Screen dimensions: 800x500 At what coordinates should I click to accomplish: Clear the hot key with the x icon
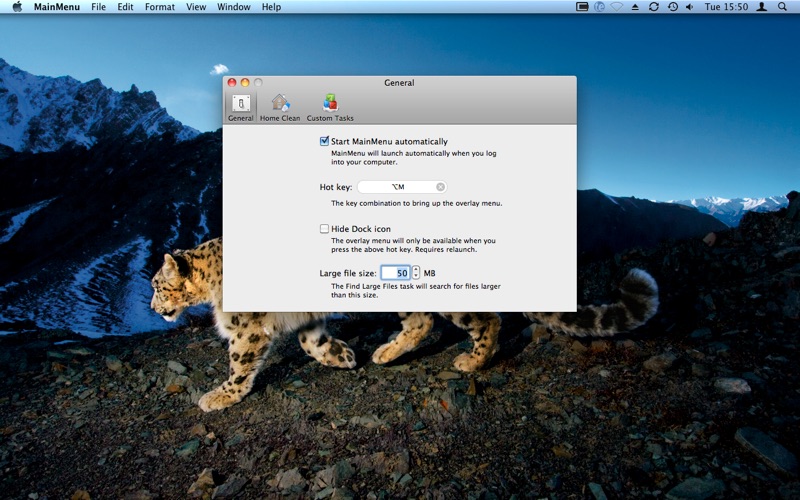click(x=440, y=187)
